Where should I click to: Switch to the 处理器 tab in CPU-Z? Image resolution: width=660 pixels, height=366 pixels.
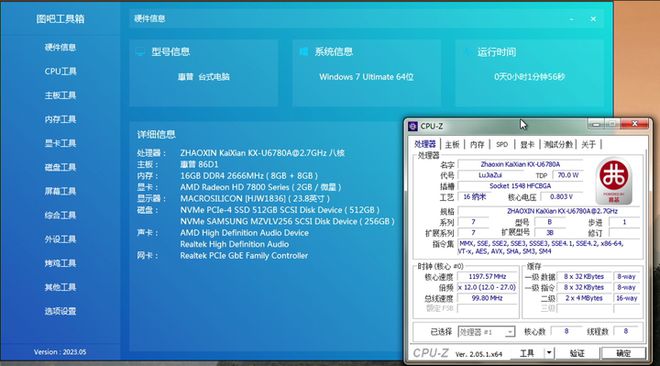click(425, 144)
